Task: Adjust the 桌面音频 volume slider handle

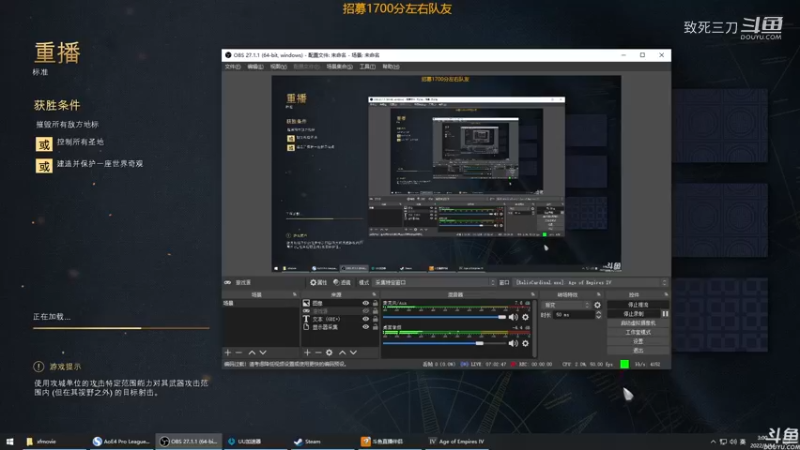Action: 480,343
